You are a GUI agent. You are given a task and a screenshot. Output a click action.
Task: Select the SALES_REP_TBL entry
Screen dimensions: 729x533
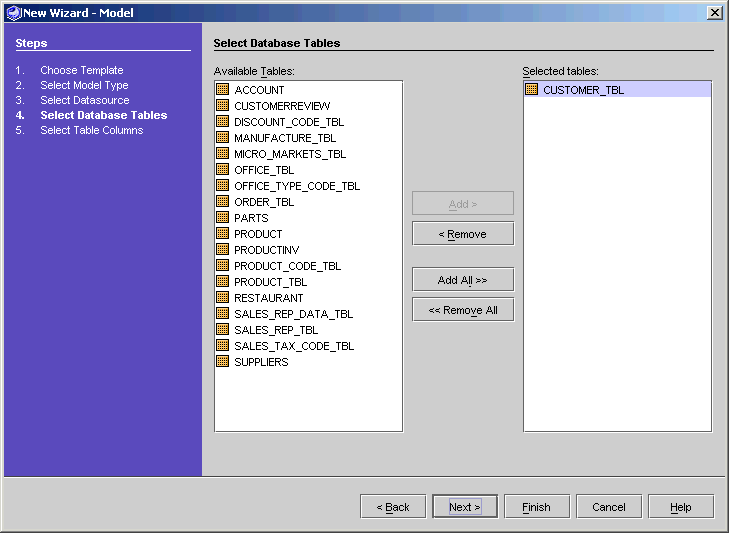click(x=276, y=330)
